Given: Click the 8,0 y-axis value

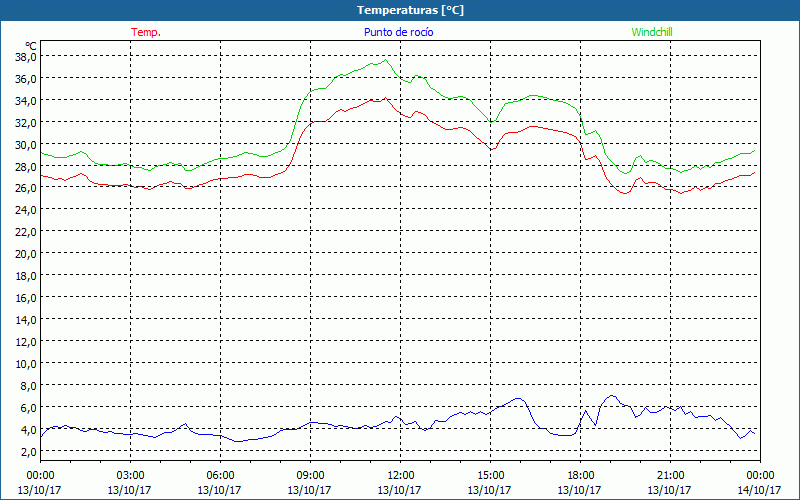Looking at the screenshot, I should tap(28, 386).
